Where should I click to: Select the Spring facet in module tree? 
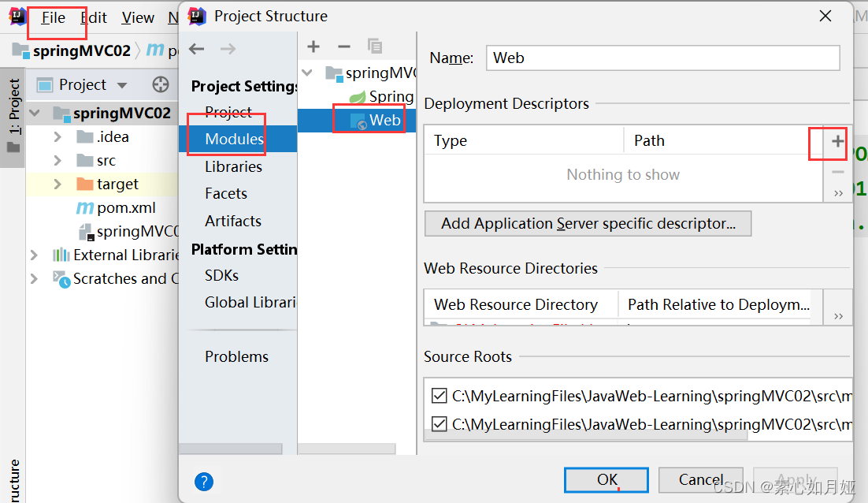click(x=391, y=96)
